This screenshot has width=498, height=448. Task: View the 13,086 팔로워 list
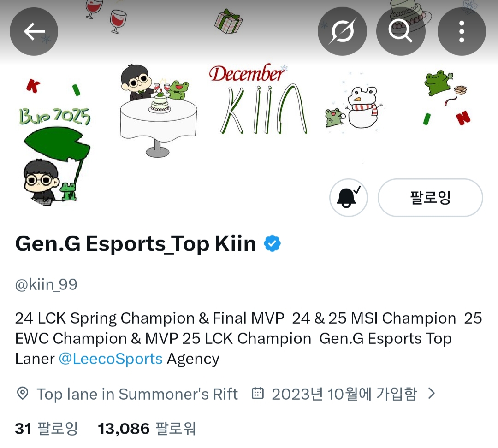tap(147, 428)
